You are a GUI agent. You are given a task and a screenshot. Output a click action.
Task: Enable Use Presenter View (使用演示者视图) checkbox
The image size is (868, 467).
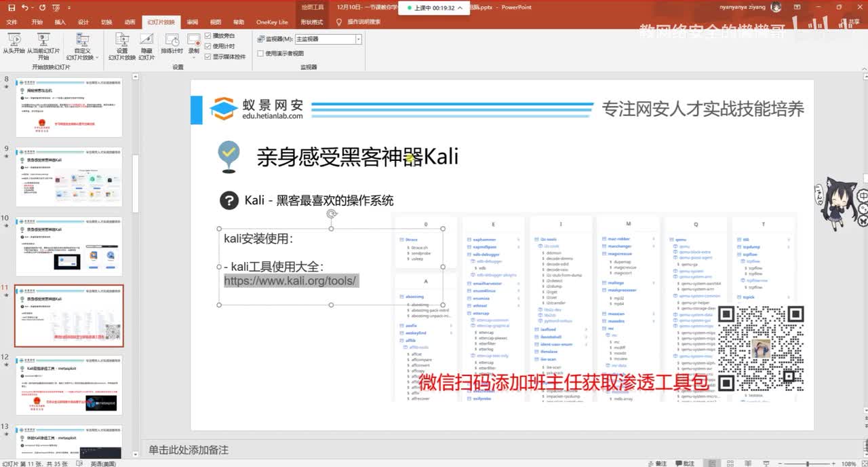point(261,53)
